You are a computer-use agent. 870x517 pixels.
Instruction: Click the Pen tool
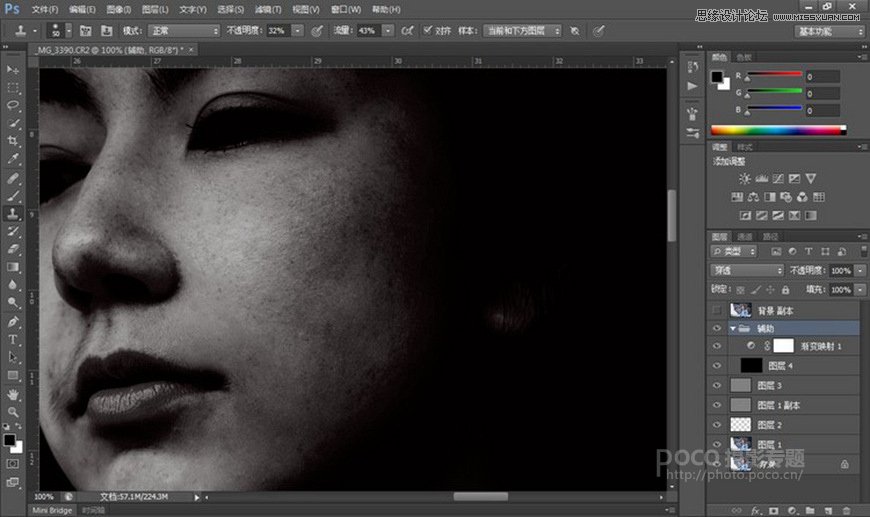(14, 321)
